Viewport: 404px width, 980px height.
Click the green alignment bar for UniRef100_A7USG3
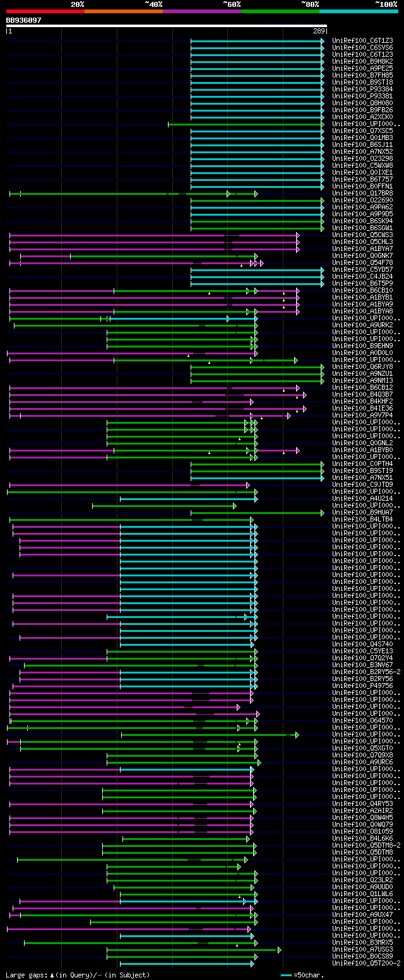(194, 949)
